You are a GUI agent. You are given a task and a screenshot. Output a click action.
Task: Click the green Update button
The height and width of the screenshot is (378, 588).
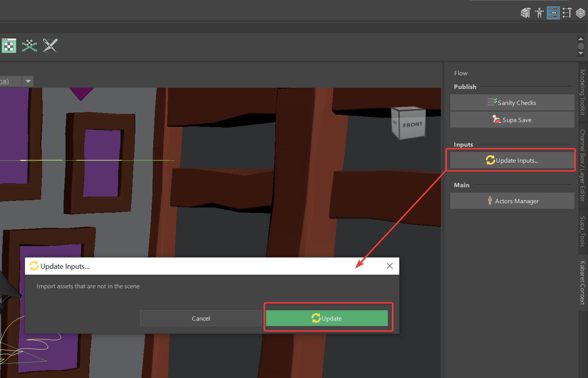327,318
